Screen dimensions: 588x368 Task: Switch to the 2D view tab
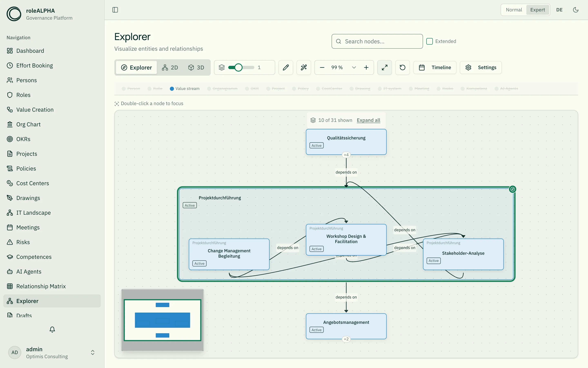170,67
